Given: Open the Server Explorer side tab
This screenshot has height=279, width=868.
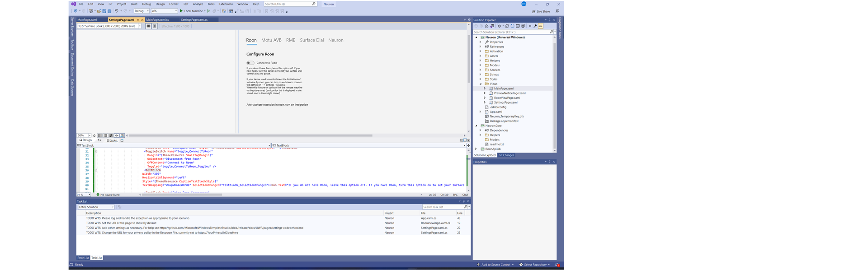Looking at the screenshot, I should [x=72, y=27].
